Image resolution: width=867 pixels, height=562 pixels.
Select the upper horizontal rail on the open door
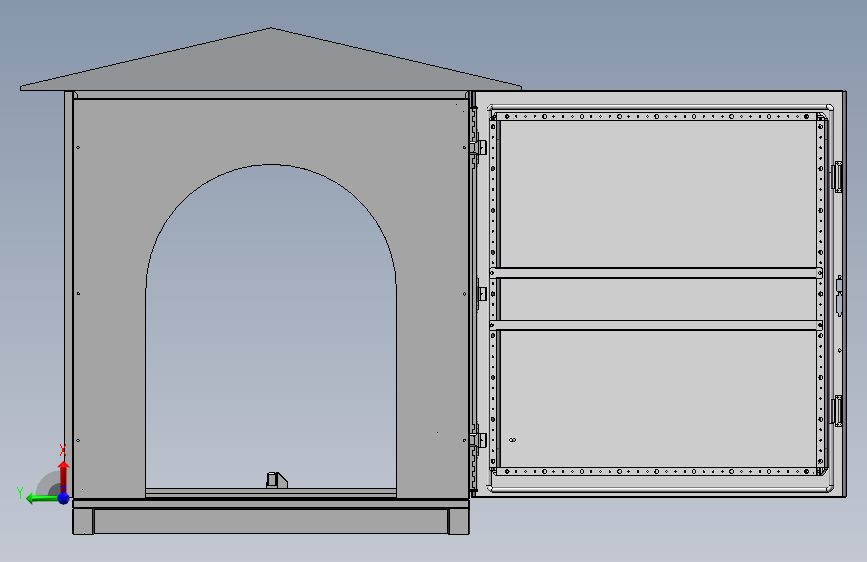pyautogui.click(x=656, y=273)
